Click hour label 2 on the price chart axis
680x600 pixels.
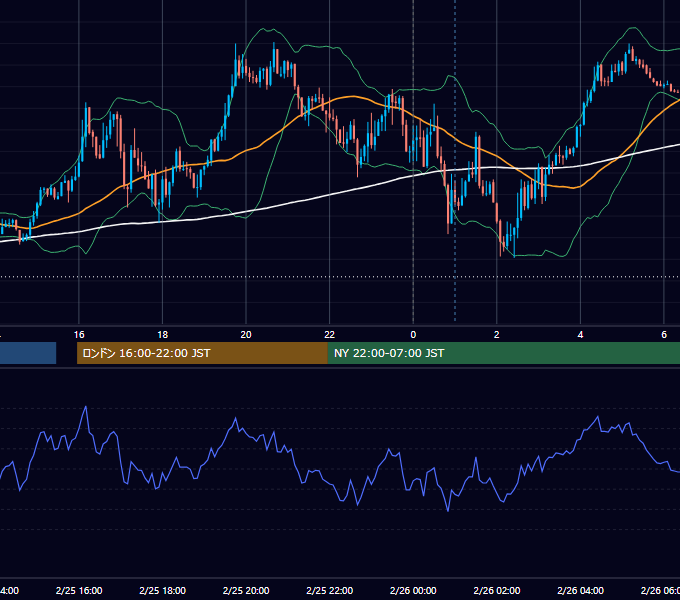(x=497, y=335)
